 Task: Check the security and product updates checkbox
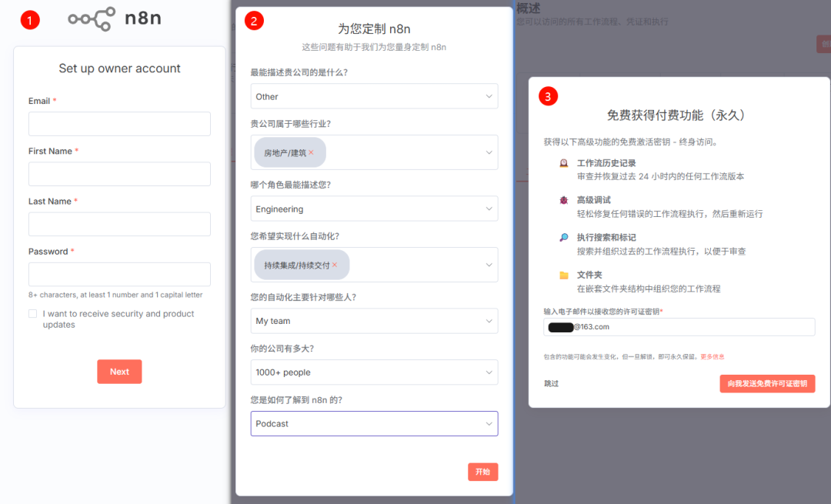tap(33, 314)
